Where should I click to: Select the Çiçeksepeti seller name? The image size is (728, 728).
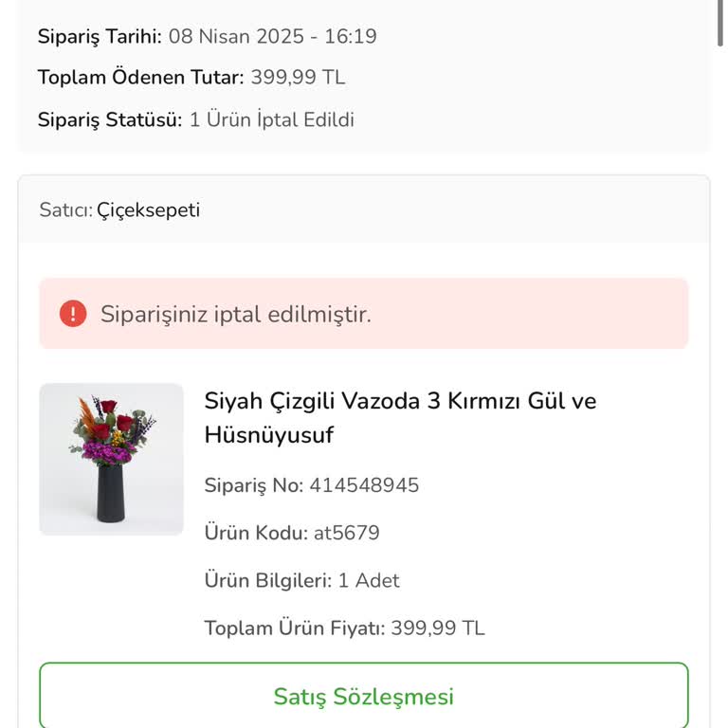[x=148, y=210]
